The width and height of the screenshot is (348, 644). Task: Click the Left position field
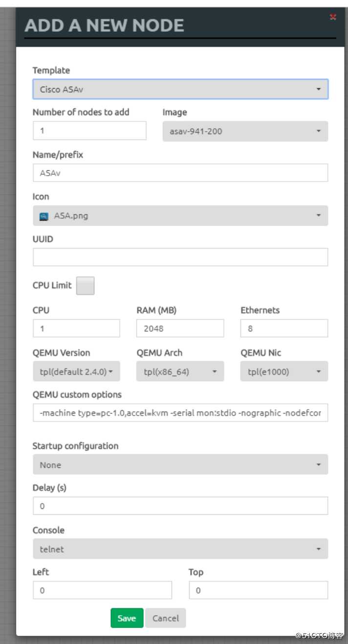[102, 590]
